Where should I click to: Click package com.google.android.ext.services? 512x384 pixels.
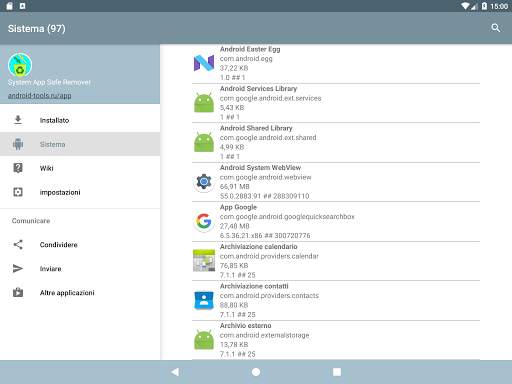(270, 98)
